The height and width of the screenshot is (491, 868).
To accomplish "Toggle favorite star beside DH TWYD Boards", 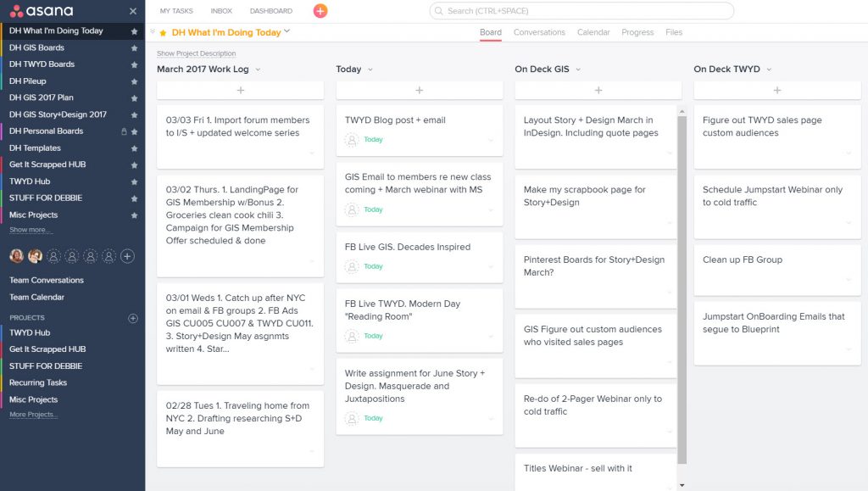I will point(134,64).
